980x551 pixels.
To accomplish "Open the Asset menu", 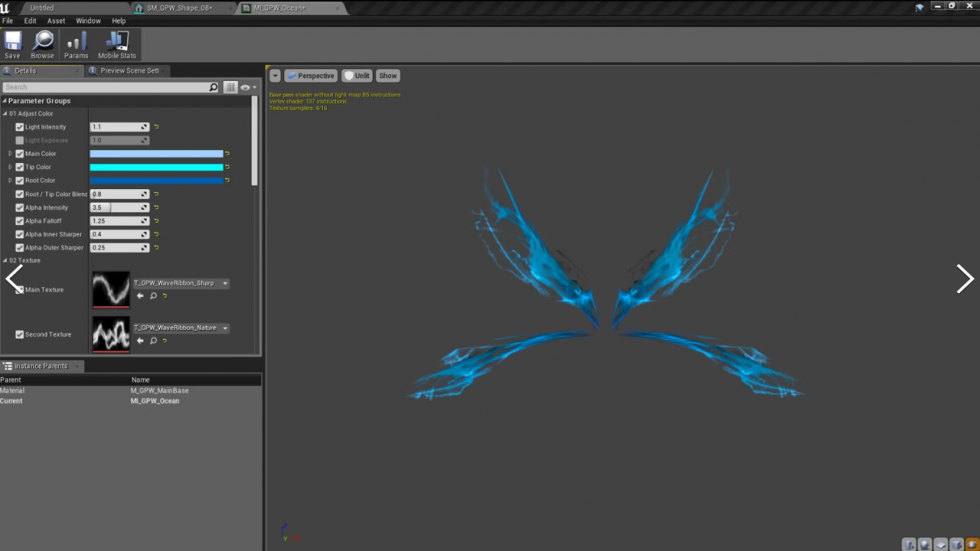I will click(x=56, y=20).
